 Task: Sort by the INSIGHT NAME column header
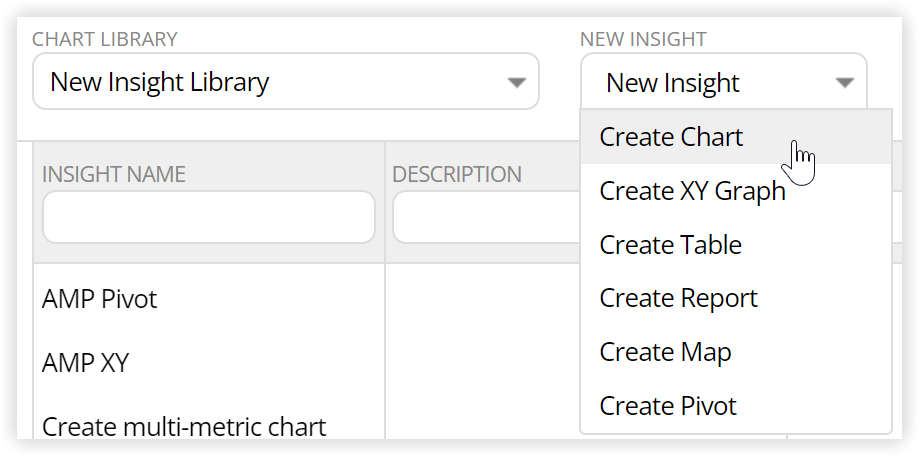coord(114,174)
